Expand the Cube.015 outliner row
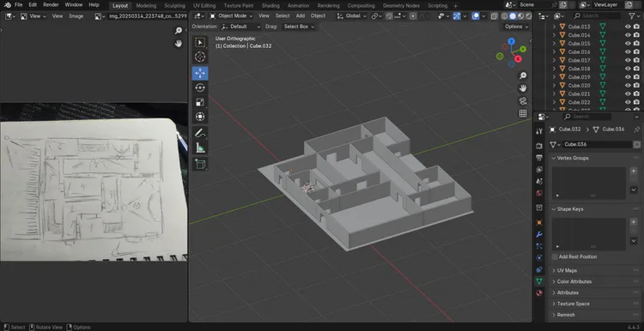 554,44
